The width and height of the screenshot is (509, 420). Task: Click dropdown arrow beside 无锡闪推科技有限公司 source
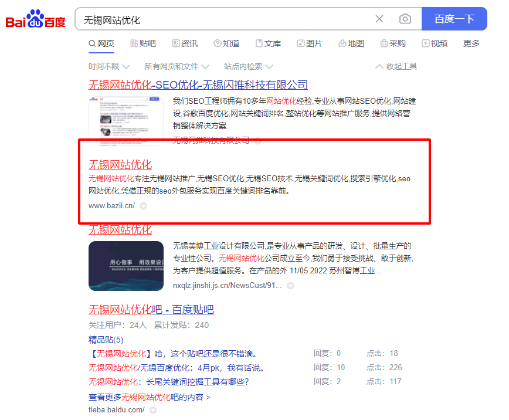point(258,141)
